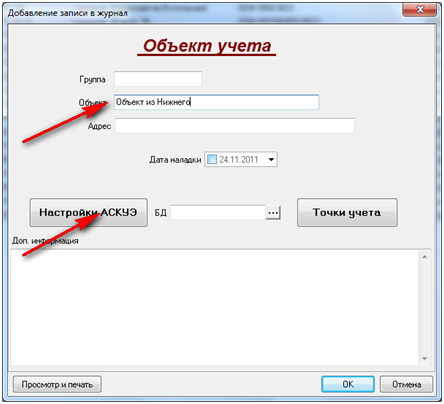444x404 pixels.
Task: Click the Объект учета heading
Action: click(x=207, y=46)
